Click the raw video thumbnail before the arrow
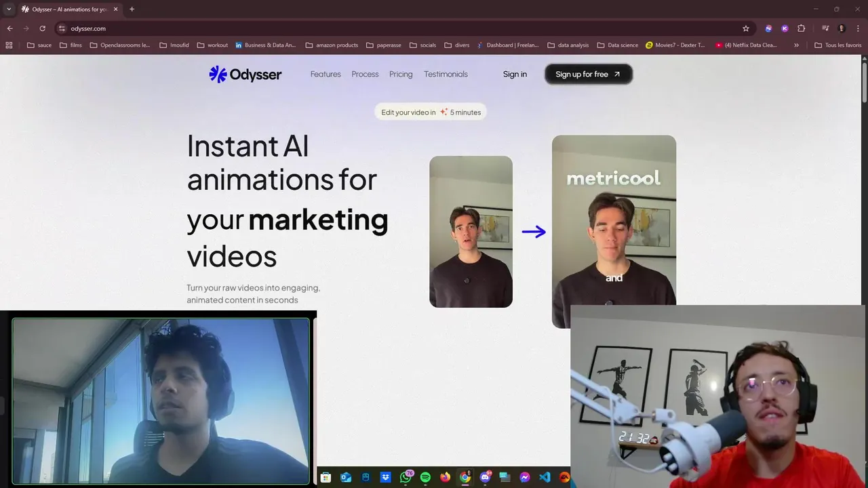 coord(471,232)
